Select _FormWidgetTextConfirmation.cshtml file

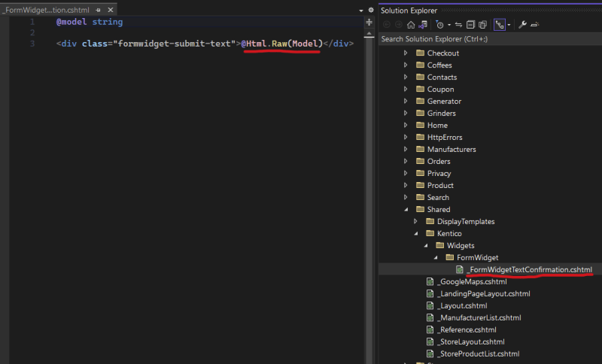click(x=530, y=270)
